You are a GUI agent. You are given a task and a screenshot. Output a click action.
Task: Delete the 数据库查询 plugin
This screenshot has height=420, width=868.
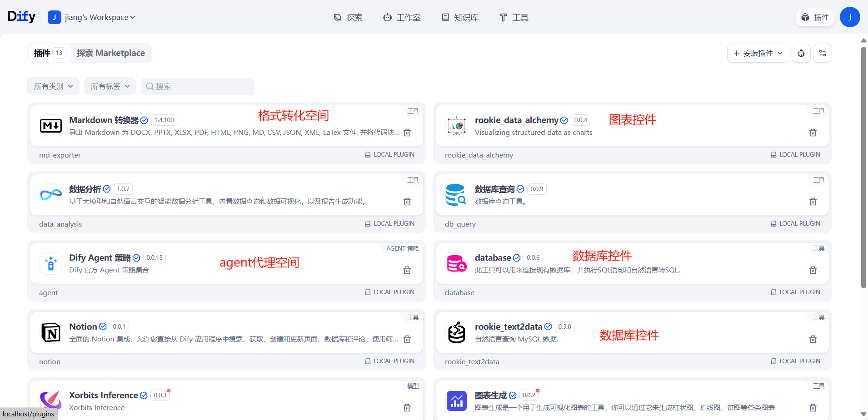[x=813, y=202]
